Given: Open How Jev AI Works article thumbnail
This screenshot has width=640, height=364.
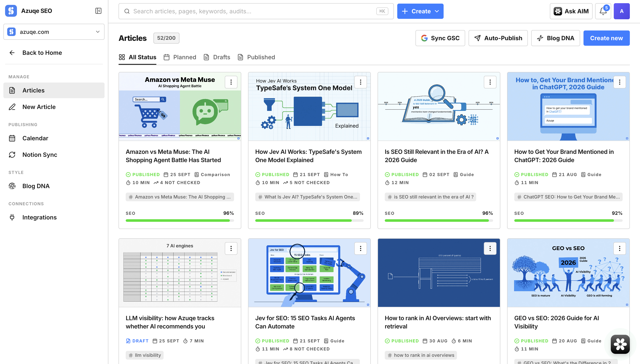Looking at the screenshot, I should 309,106.
